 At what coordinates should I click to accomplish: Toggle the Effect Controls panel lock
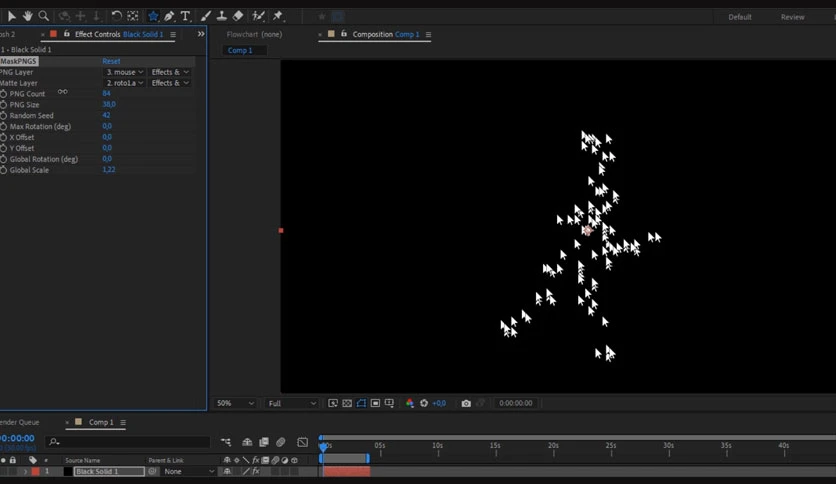(67, 34)
